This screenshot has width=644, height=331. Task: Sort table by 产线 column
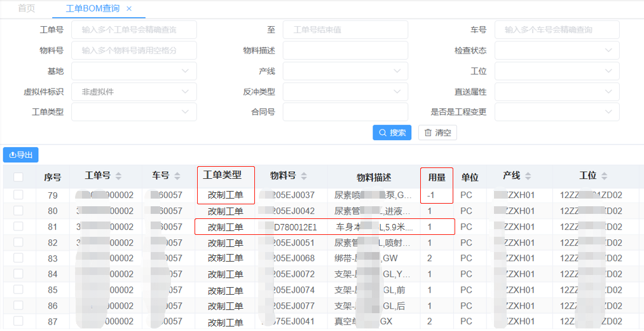pos(528,176)
